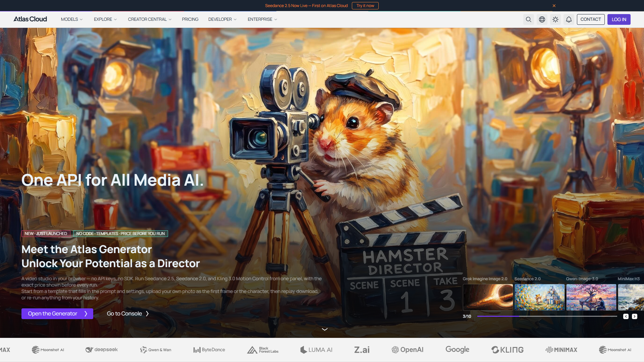Viewport: 644px width, 362px height.
Task: Click the OpenAI logo
Action: coord(408,350)
